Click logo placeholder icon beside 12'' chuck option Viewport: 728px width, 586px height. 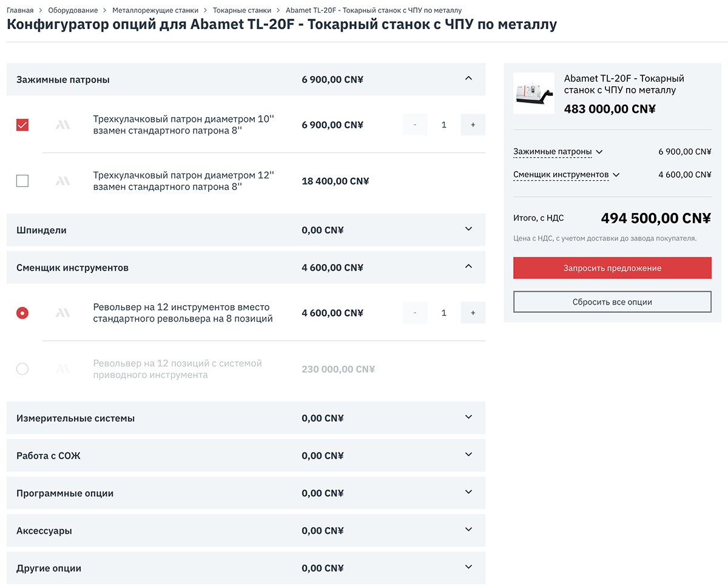pyautogui.click(x=62, y=181)
